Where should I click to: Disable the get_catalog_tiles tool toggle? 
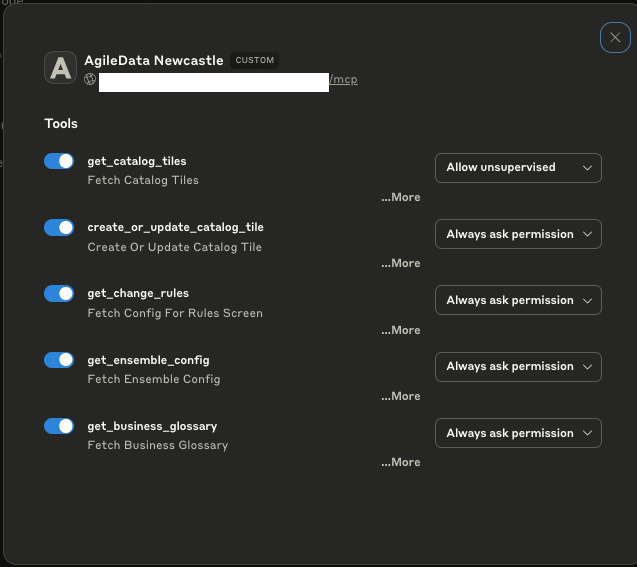(59, 161)
